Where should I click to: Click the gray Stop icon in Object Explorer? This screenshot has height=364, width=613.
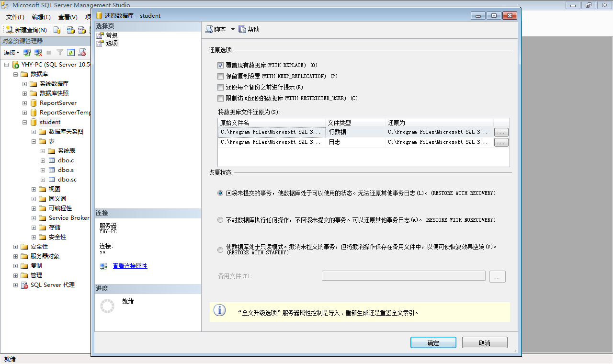point(48,52)
